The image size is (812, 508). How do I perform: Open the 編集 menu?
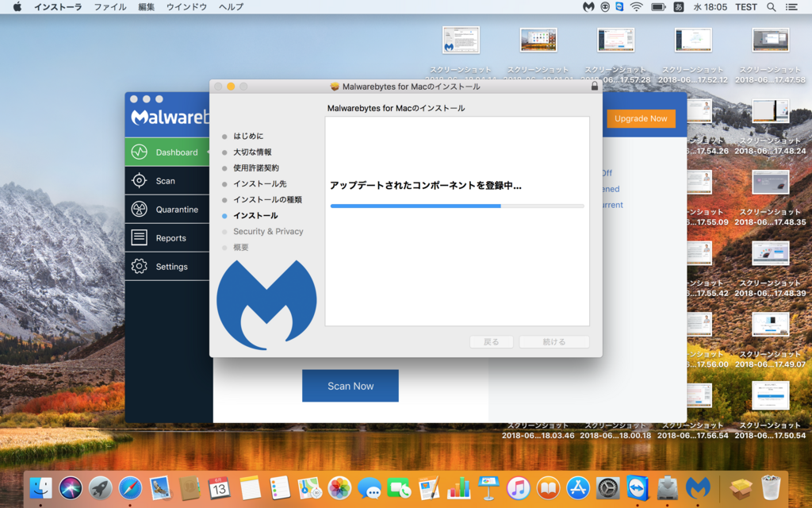(x=146, y=6)
